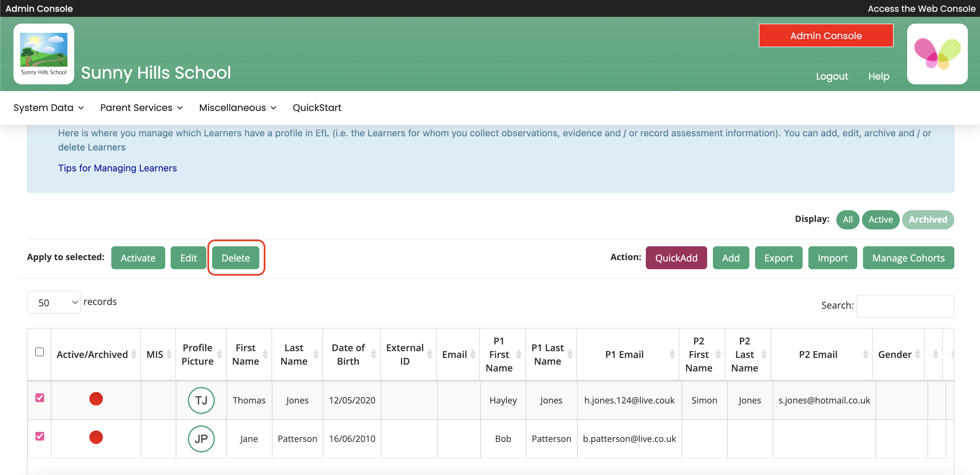This screenshot has height=475, width=980.
Task: Click Thomas Jones TJ profile avatar
Action: tap(201, 400)
